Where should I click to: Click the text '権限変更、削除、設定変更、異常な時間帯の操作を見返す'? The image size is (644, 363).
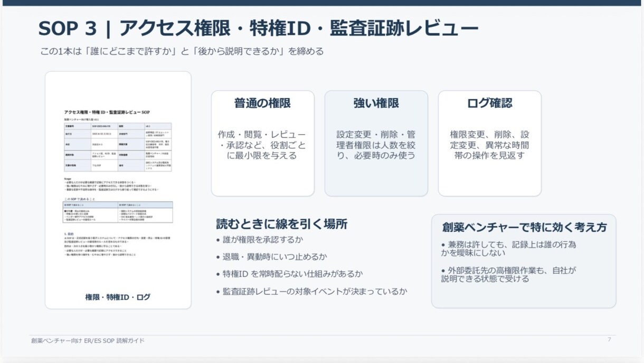489,145
